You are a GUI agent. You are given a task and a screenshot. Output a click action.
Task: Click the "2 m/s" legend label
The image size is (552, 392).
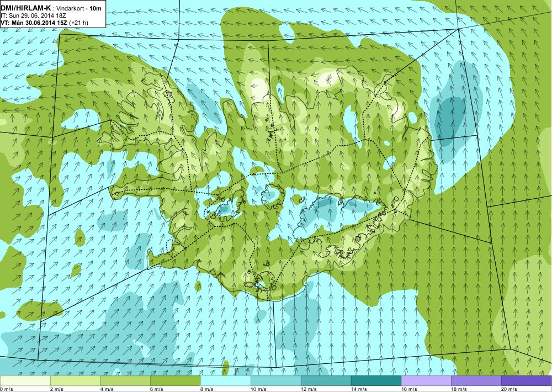tap(57, 389)
